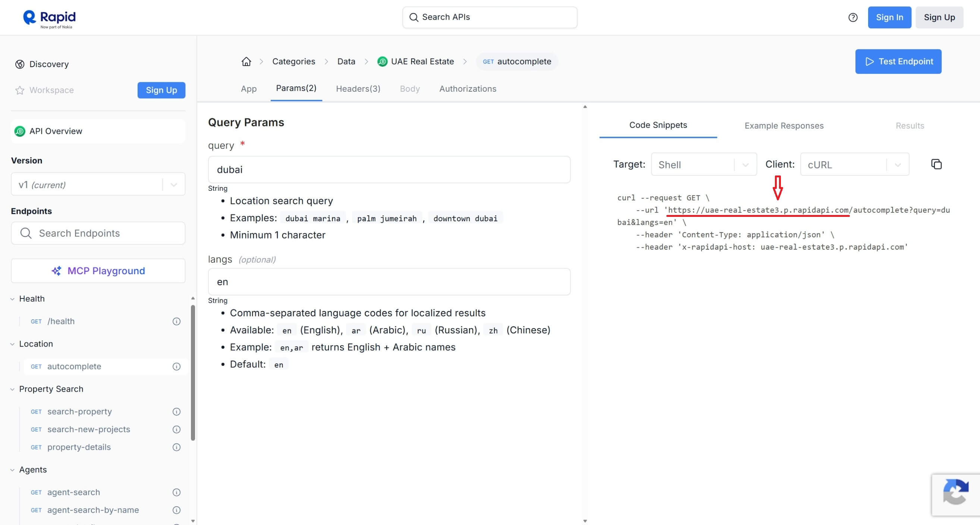Select the Params(2) tab
The height and width of the screenshot is (525, 980).
click(x=296, y=89)
